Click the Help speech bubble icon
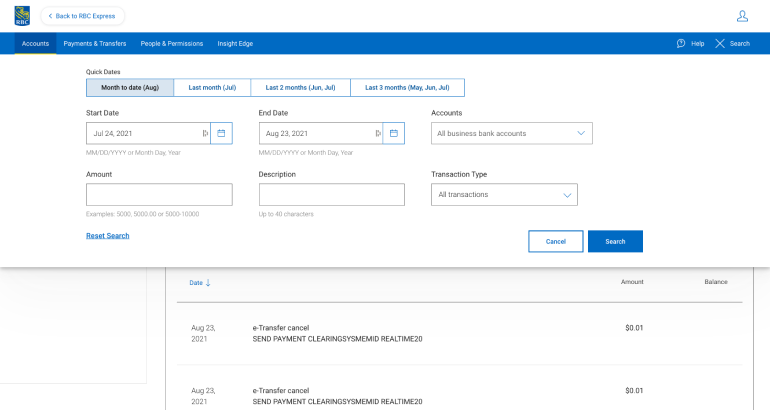 click(681, 44)
